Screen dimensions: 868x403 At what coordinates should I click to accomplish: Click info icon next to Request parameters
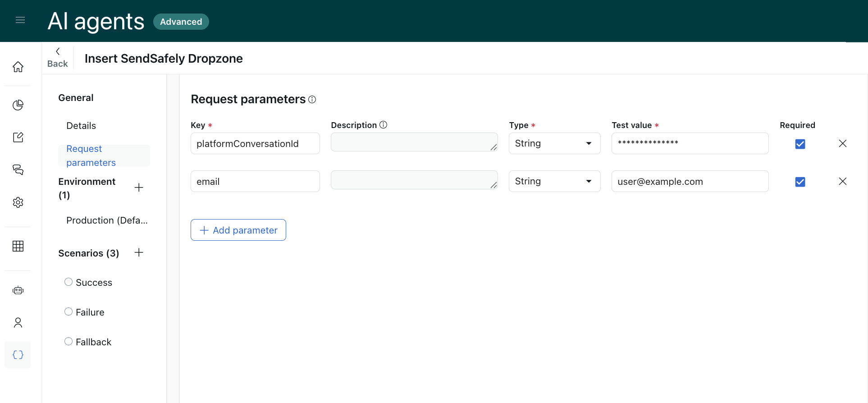coord(312,100)
